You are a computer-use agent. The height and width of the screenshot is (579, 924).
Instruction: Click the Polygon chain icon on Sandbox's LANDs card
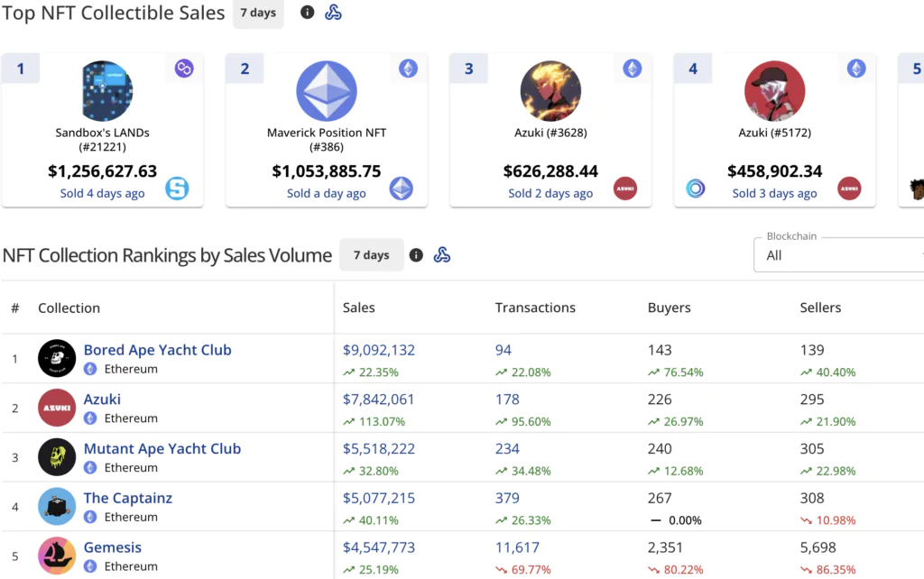184,69
